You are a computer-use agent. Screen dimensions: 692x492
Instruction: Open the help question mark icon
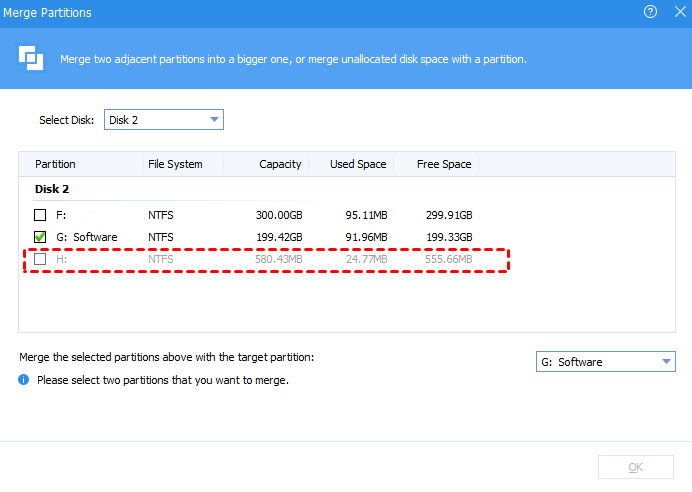point(651,12)
